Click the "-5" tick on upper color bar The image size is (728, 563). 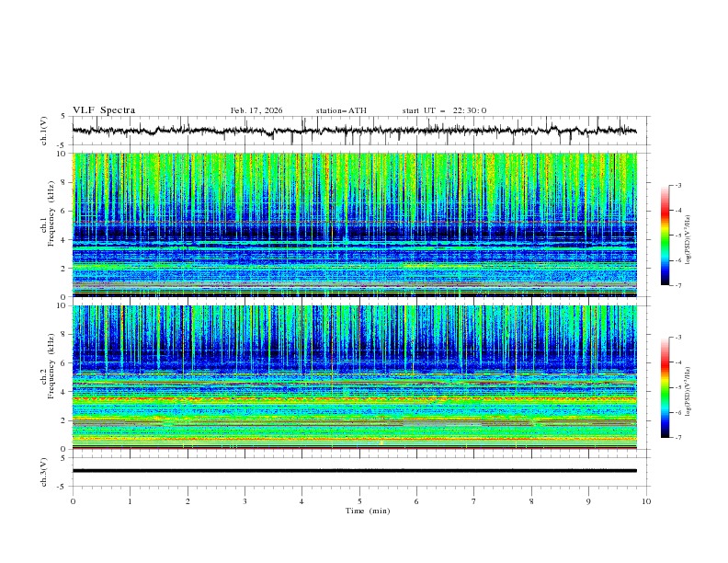click(x=678, y=236)
